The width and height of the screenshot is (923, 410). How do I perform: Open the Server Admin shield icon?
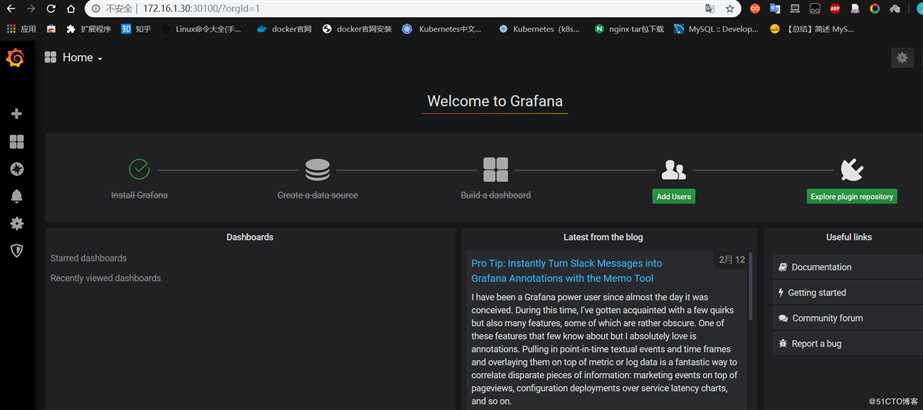click(x=16, y=251)
